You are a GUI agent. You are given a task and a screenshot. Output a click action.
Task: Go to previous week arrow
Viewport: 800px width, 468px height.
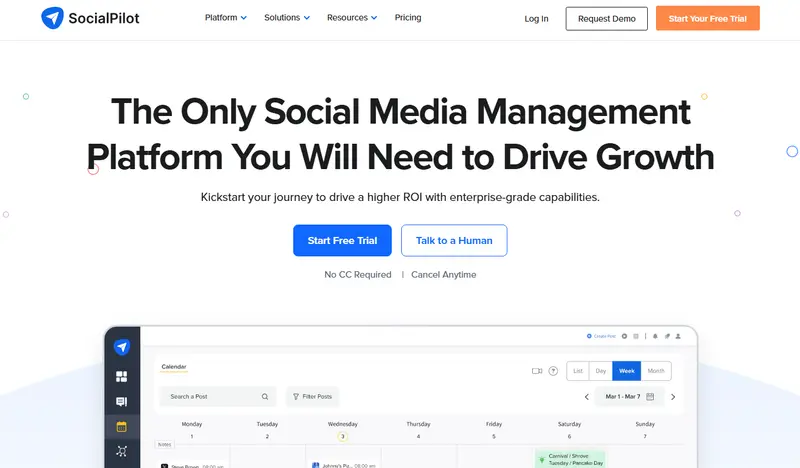click(587, 397)
